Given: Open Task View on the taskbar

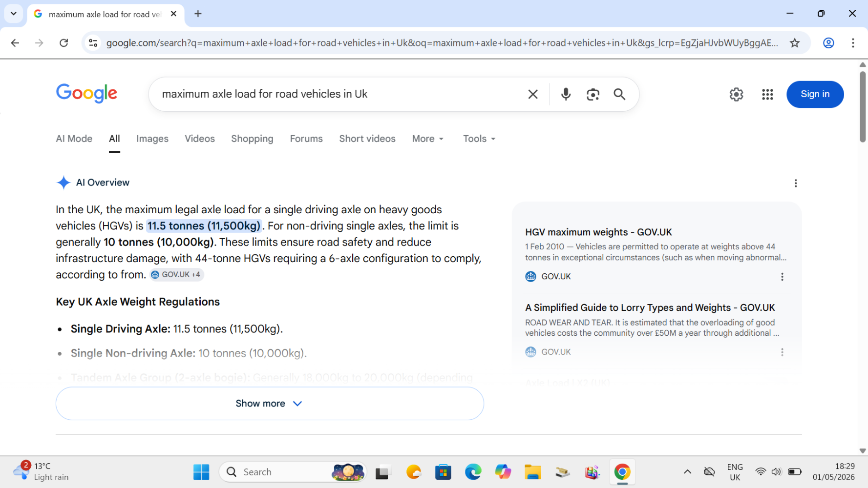Looking at the screenshot, I should click(382, 472).
